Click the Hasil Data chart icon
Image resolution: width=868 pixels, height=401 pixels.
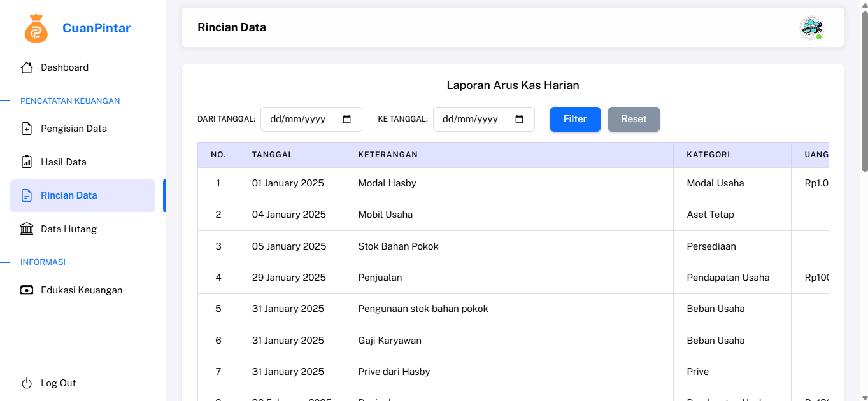(x=27, y=162)
